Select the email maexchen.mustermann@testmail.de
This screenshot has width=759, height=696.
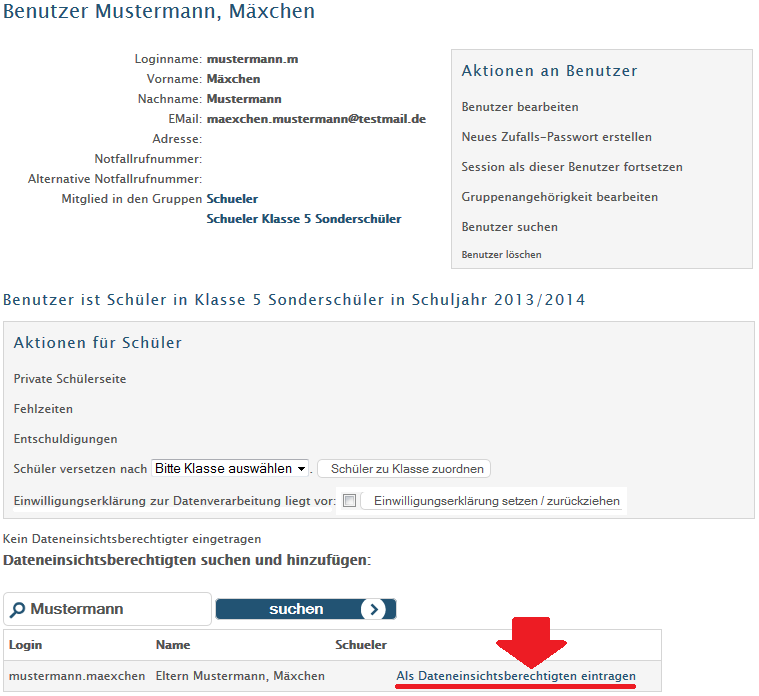coord(317,119)
